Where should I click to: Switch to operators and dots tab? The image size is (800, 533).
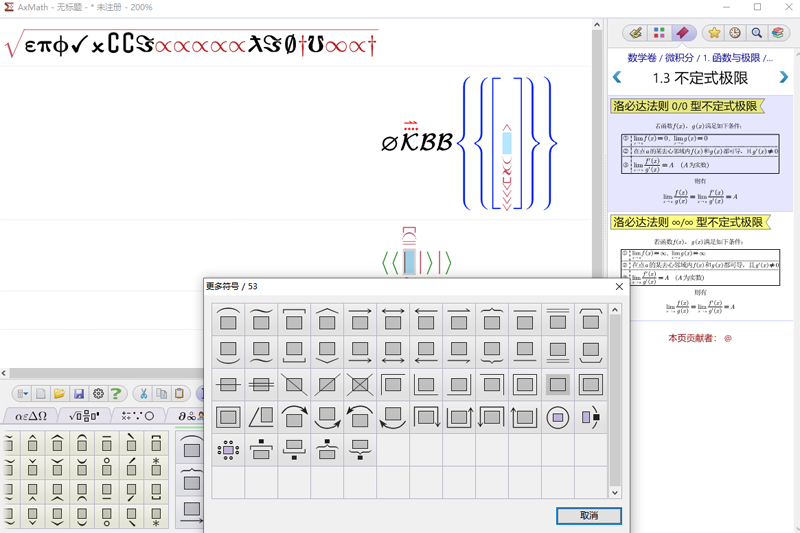[x=138, y=416]
